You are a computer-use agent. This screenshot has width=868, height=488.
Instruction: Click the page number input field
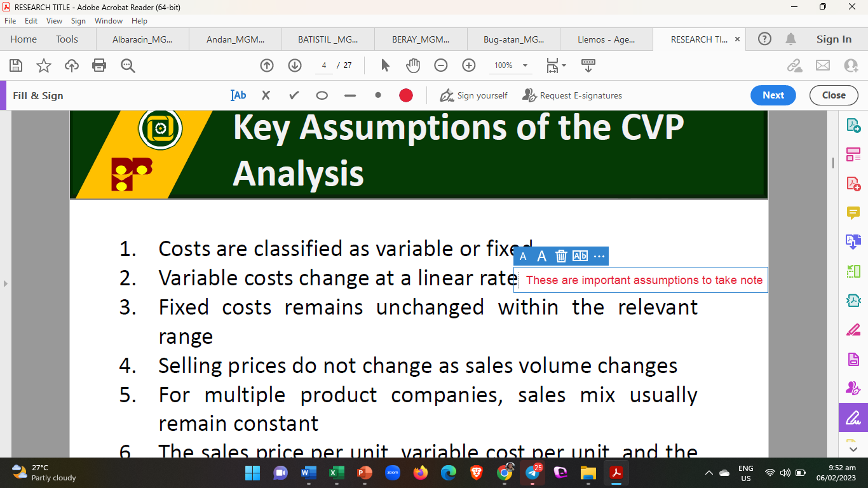tap(324, 65)
